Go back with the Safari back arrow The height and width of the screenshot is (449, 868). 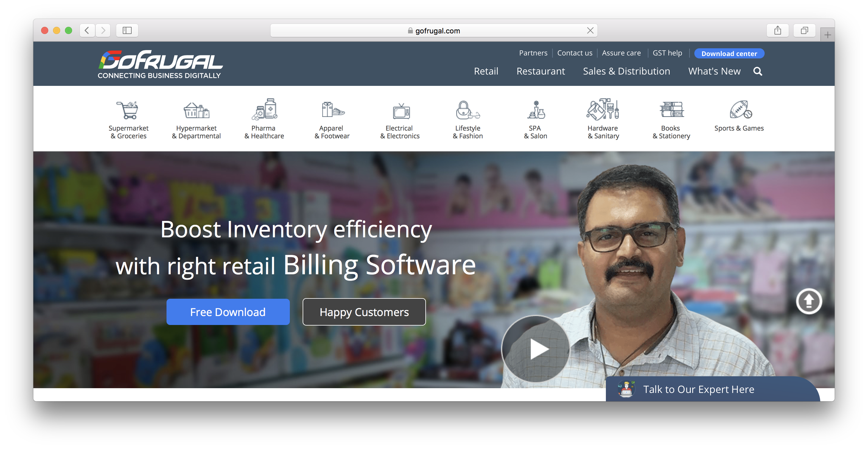[87, 30]
